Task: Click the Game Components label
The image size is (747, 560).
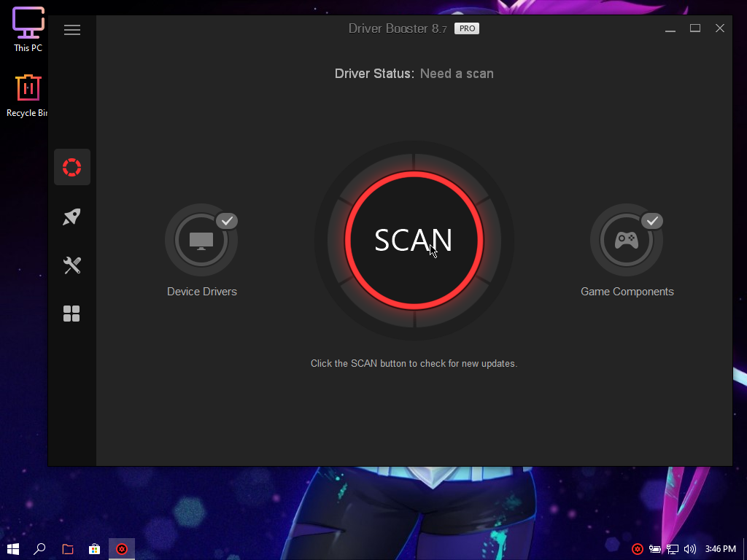Action: 627,292
